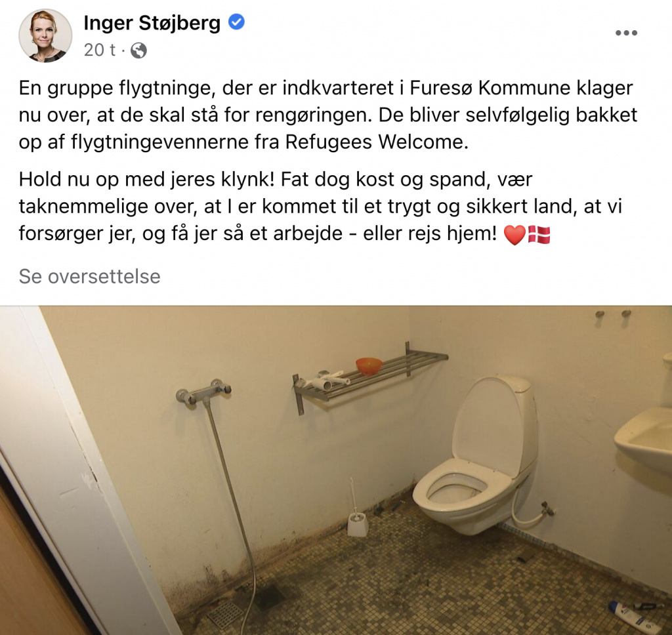The image size is (672, 635).
Task: Click the floor drain in the photo
Action: coord(226,613)
